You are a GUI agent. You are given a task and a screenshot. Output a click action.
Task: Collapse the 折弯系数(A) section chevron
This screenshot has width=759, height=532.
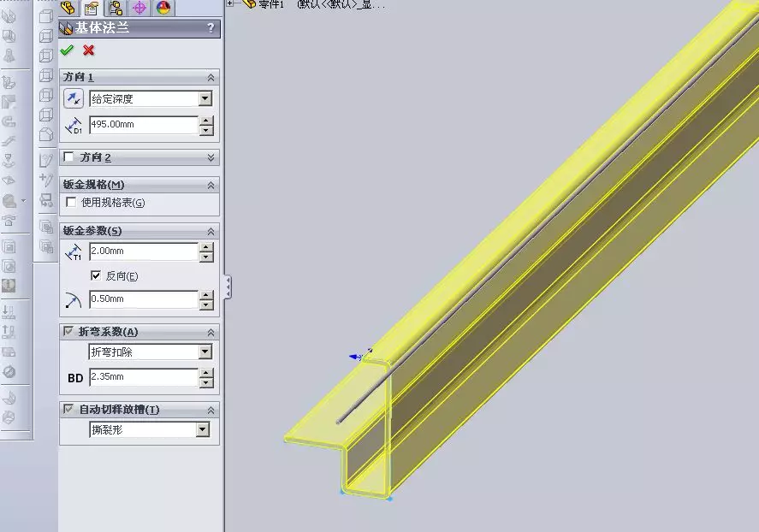pyautogui.click(x=211, y=332)
